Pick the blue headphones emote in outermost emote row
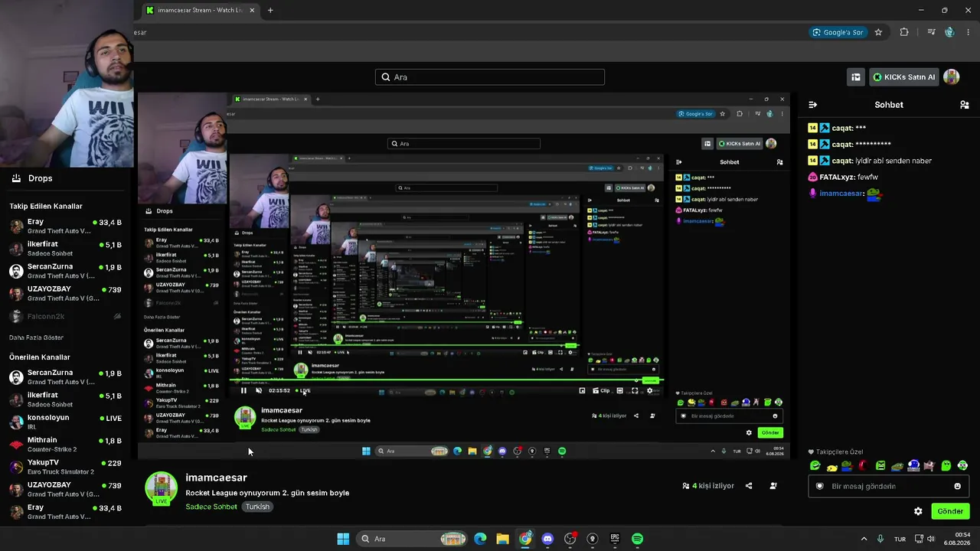Image resolution: width=980 pixels, height=551 pixels. coord(913,465)
